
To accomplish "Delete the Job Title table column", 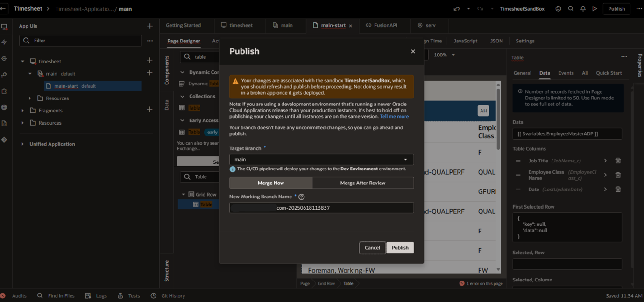I will tap(618, 161).
